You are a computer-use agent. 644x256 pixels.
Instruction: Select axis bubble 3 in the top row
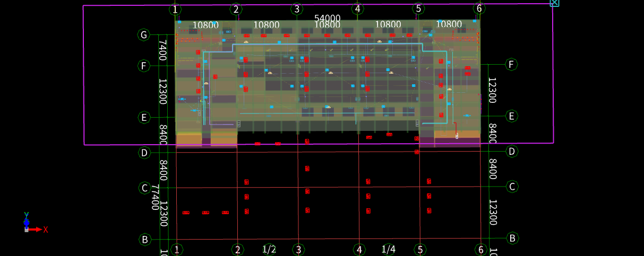pyautogui.click(x=297, y=8)
